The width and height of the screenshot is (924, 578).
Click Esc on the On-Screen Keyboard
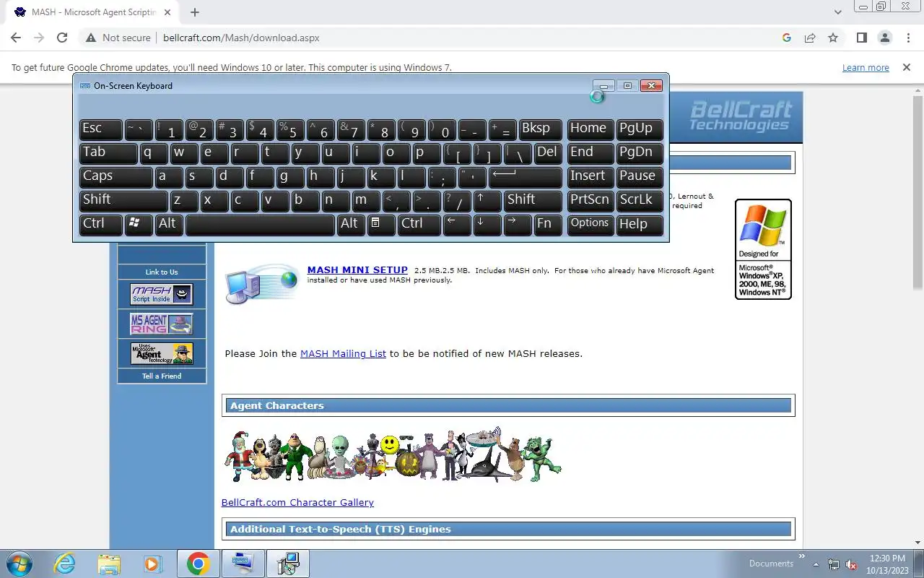click(x=100, y=129)
